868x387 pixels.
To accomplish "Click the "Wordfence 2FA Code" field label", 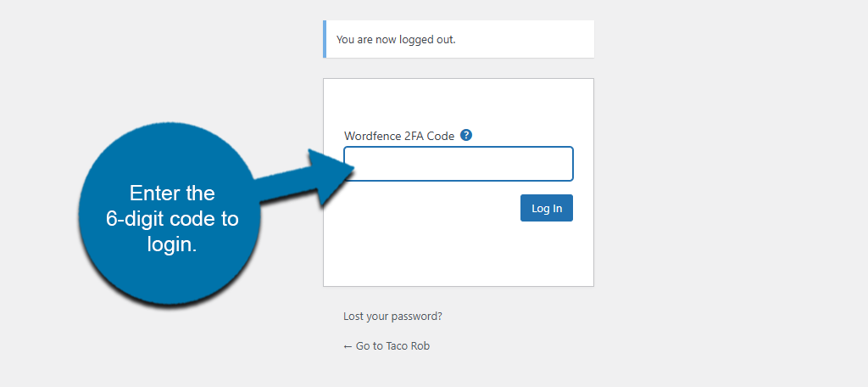I will [398, 136].
